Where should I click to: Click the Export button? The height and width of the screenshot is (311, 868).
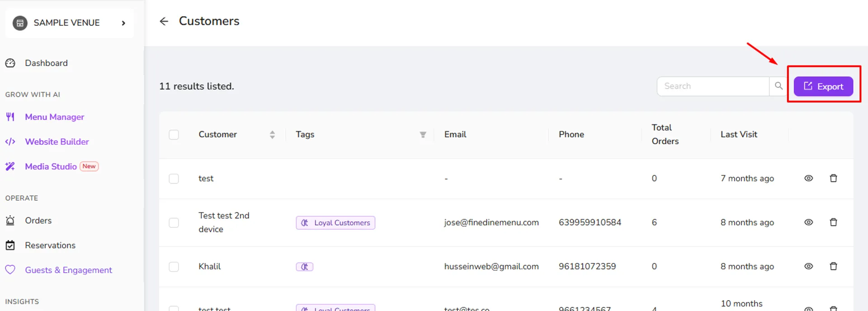pyautogui.click(x=823, y=86)
